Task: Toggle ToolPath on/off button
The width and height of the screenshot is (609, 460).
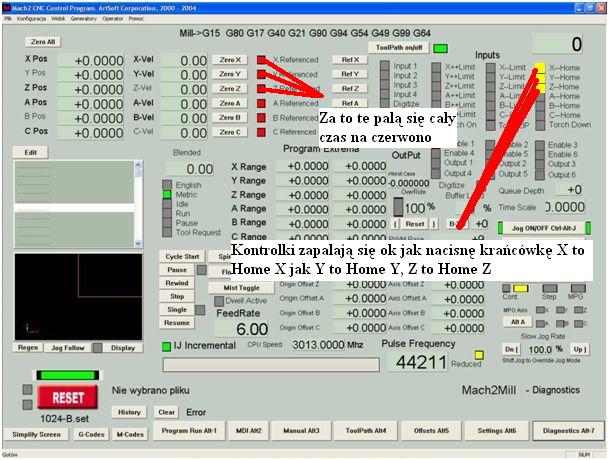Action: (x=399, y=48)
